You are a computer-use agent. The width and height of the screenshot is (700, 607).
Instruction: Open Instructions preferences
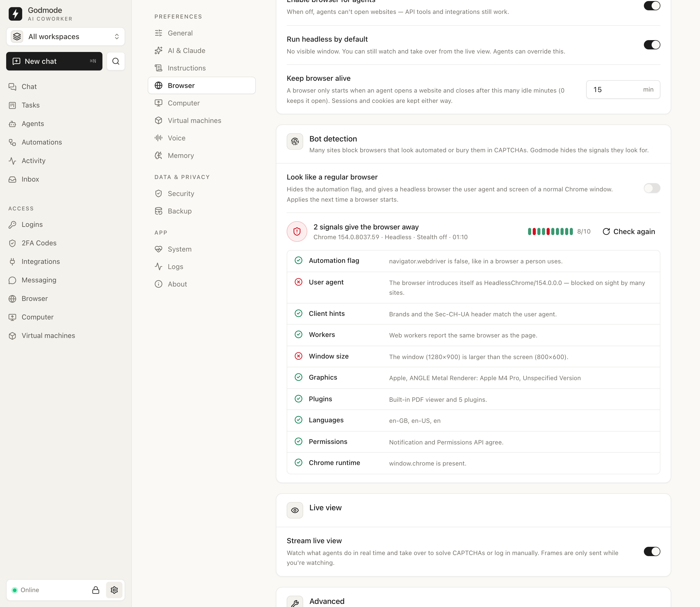coord(202,68)
